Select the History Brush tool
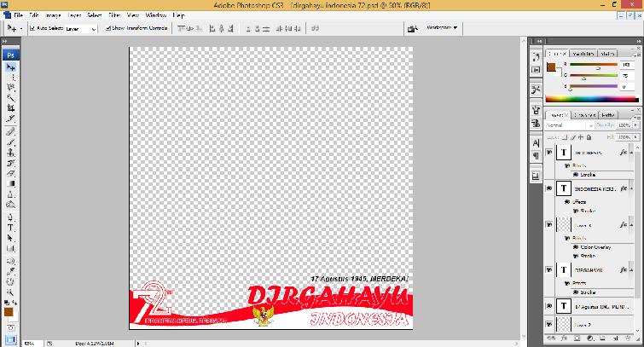This screenshot has height=347, width=644. click(11, 163)
